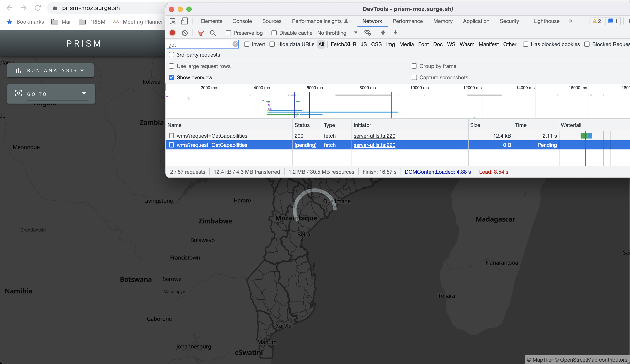Open network conditions wifi settings icon
The height and width of the screenshot is (364, 630).
pos(367,33)
